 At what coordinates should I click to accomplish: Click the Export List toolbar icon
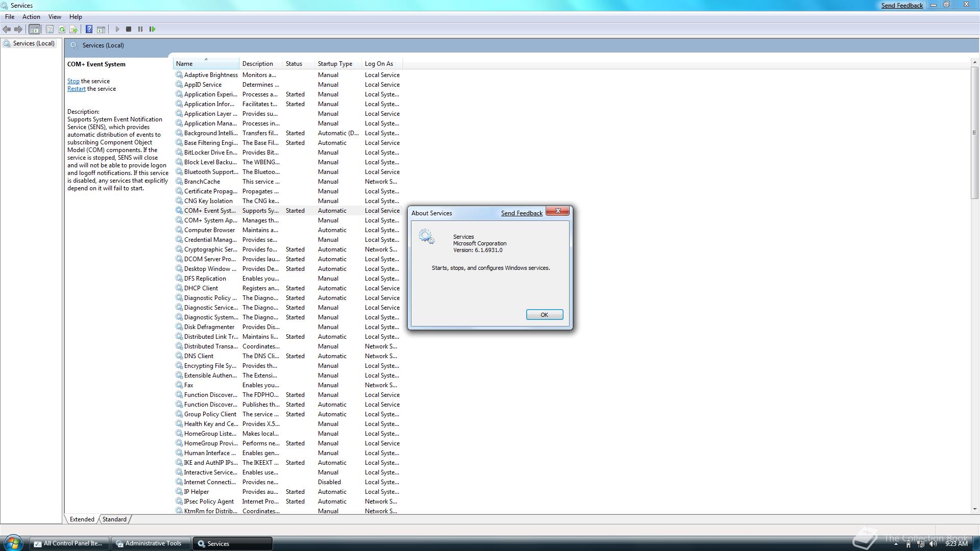(x=73, y=29)
